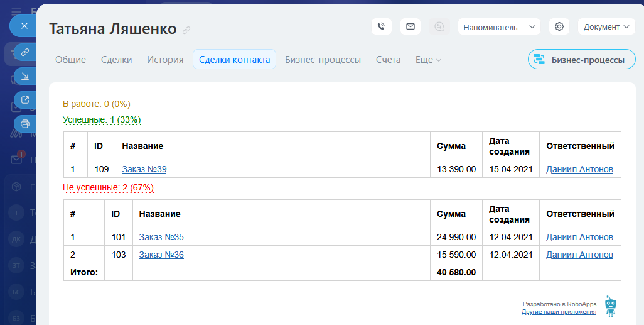
Task: Click the Итого: label
Action: click(84, 272)
